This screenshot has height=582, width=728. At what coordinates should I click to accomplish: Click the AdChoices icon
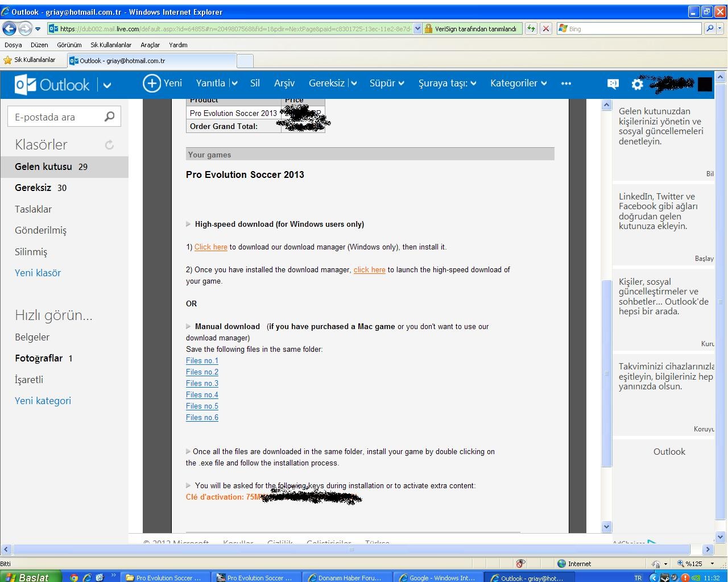click(x=652, y=543)
